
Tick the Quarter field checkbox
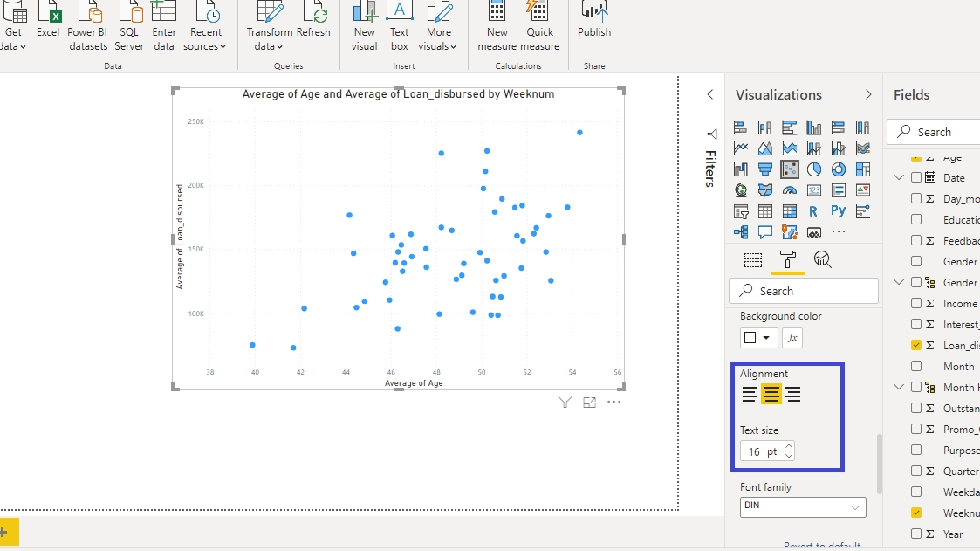tap(916, 471)
